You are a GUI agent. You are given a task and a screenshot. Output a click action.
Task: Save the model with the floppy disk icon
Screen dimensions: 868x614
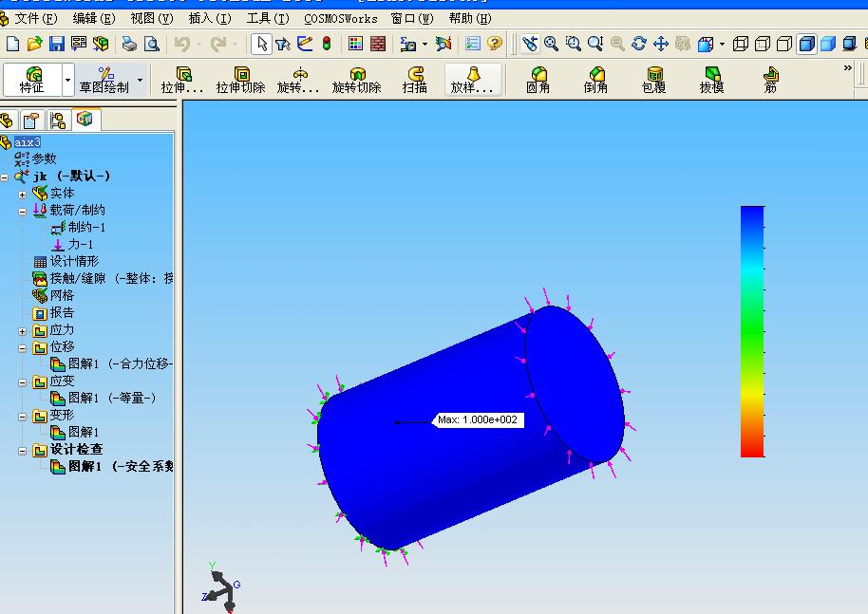coord(56,43)
